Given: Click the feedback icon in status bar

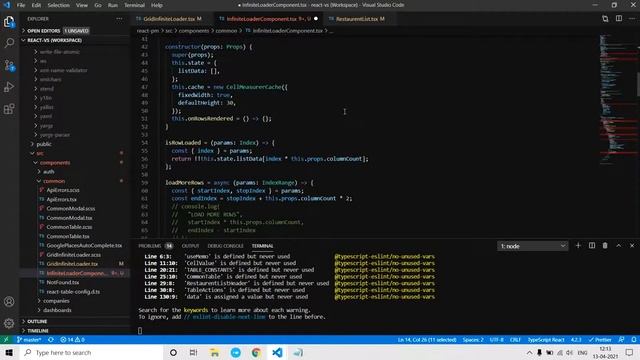Looking at the screenshot, I should coord(621,340).
